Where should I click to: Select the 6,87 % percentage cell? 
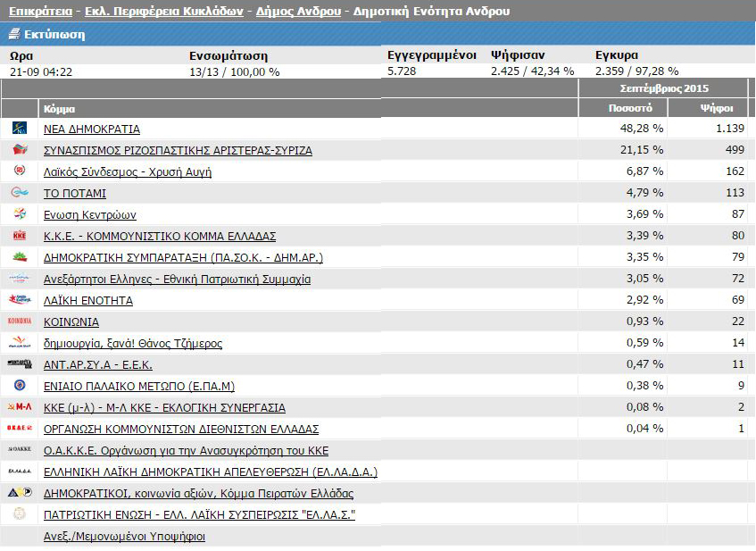(x=645, y=171)
